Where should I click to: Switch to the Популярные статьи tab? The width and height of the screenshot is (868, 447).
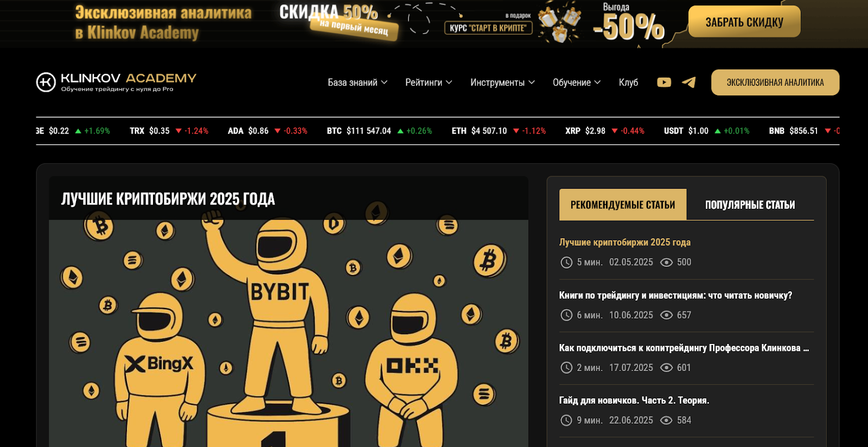(750, 205)
